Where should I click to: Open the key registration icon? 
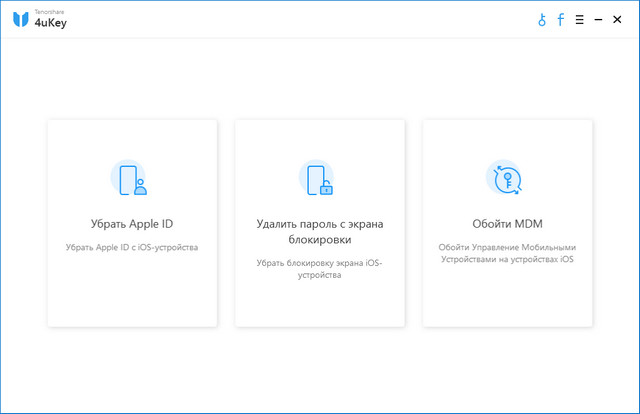(x=542, y=20)
